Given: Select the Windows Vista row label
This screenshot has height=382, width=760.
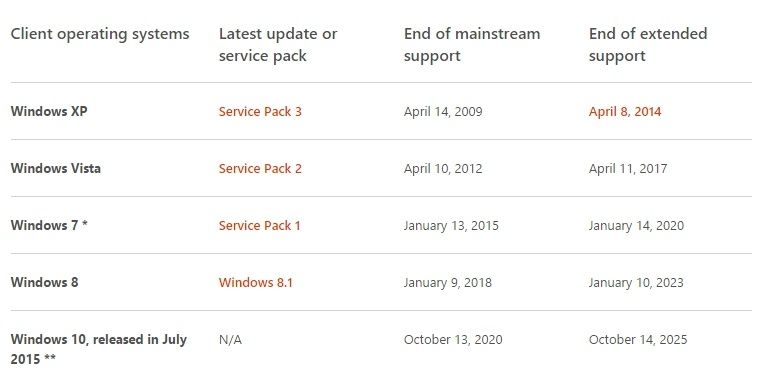Looking at the screenshot, I should pyautogui.click(x=56, y=169).
